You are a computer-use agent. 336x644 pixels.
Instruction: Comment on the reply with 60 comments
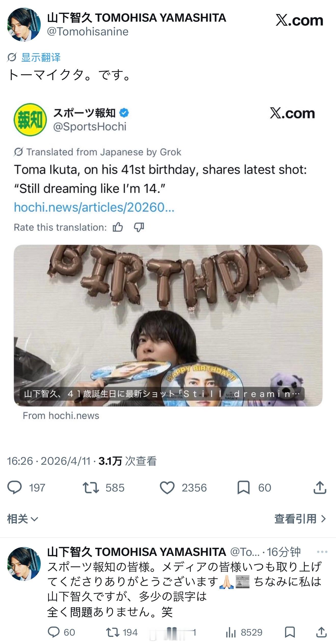(x=54, y=632)
